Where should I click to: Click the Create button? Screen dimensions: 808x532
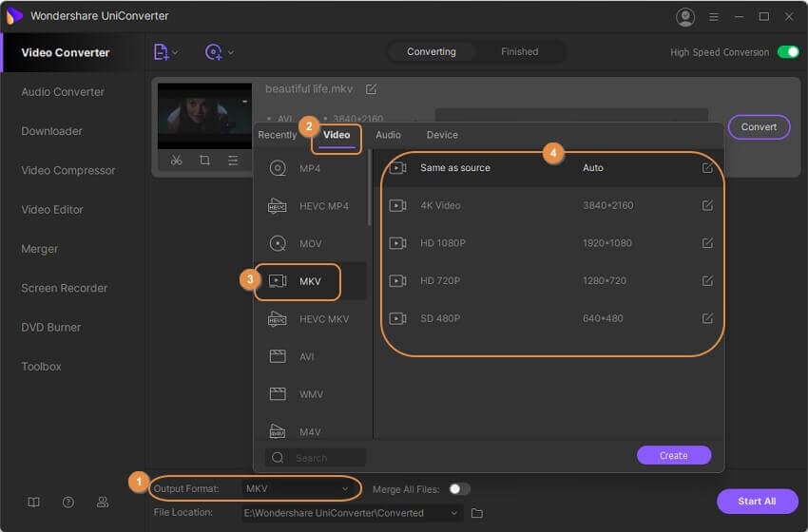click(x=673, y=455)
